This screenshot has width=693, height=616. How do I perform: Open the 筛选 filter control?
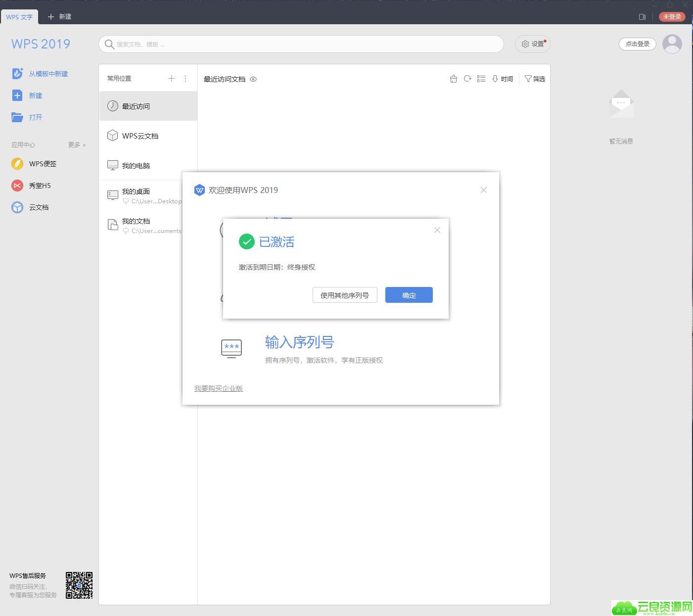point(535,79)
